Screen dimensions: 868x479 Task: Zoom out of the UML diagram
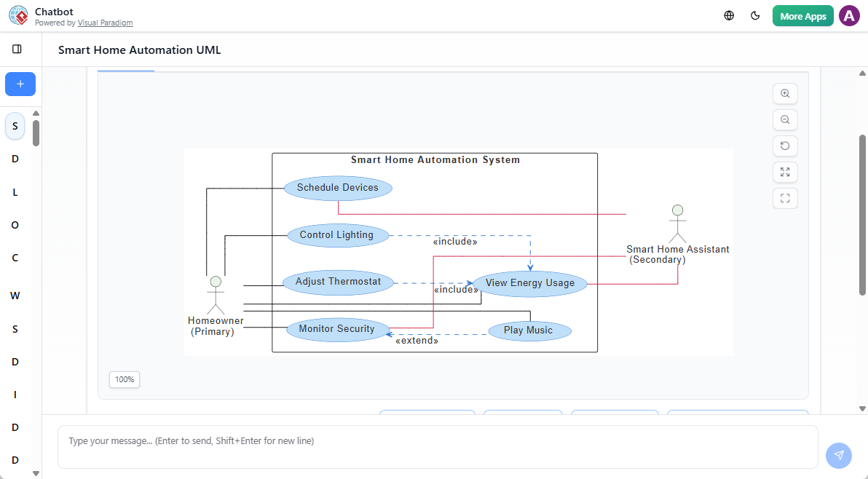(785, 119)
